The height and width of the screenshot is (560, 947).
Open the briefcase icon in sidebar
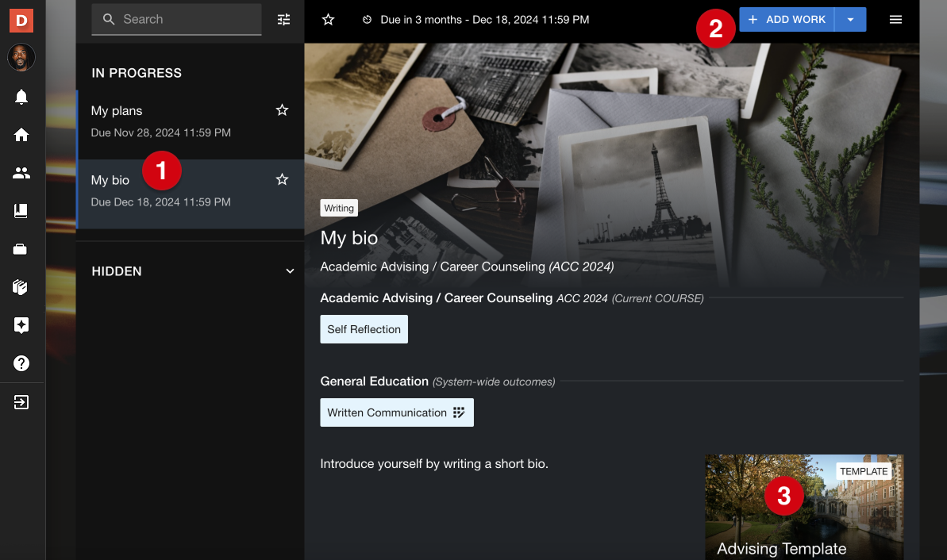click(21, 248)
